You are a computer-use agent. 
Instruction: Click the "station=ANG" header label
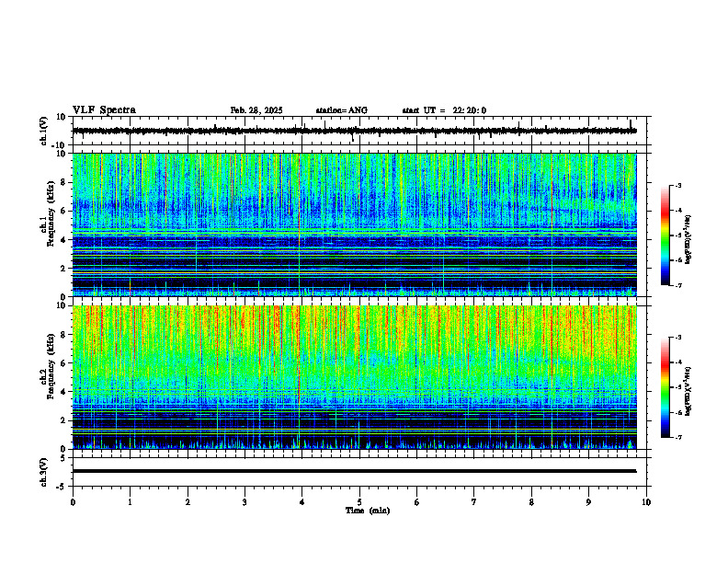(341, 110)
